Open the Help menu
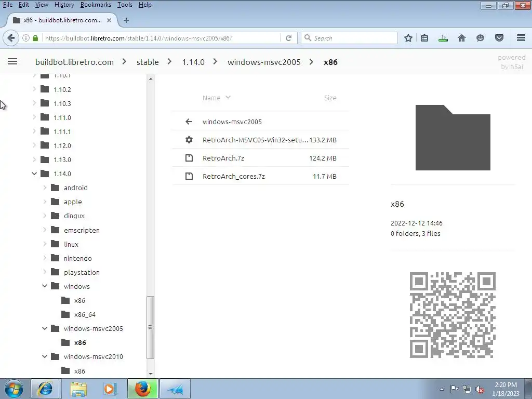The width and height of the screenshot is (532, 399). point(145,5)
